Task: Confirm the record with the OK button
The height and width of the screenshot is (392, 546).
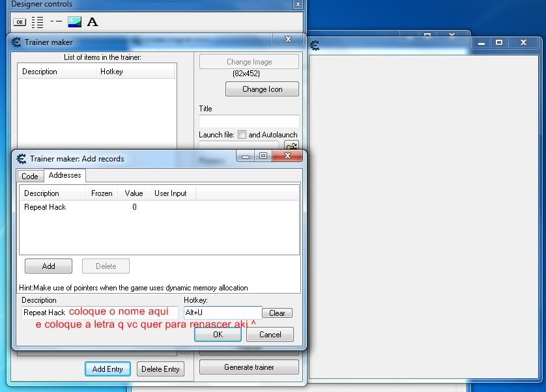Action: pos(218,335)
